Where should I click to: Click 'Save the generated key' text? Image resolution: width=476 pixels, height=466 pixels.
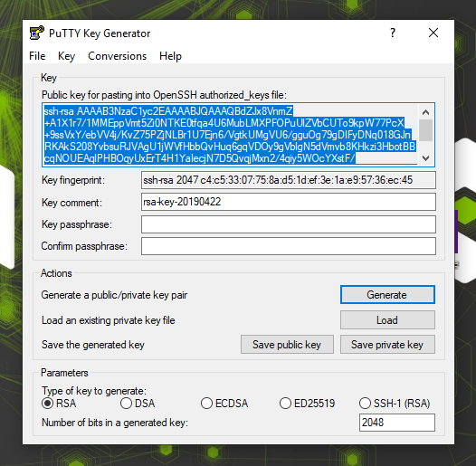point(93,345)
